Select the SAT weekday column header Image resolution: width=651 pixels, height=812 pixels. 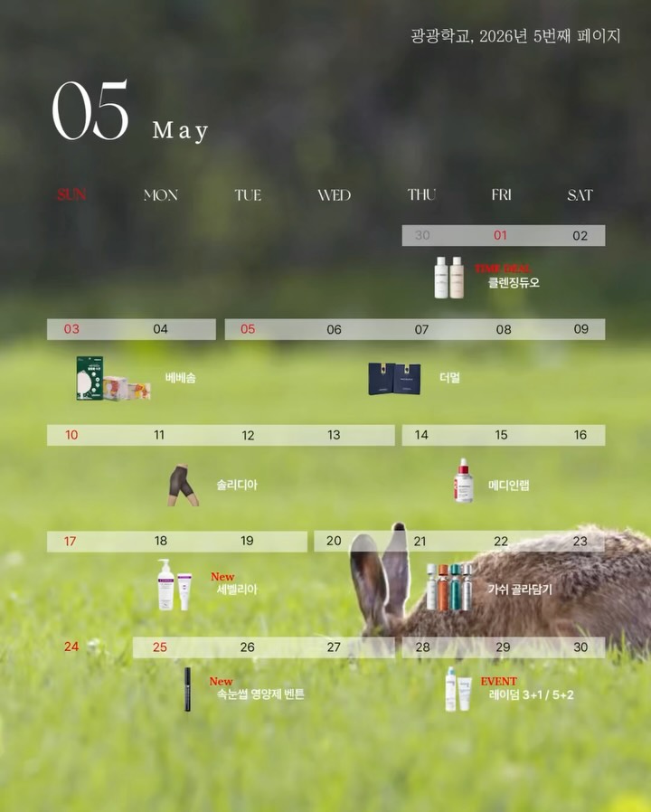[580, 195]
